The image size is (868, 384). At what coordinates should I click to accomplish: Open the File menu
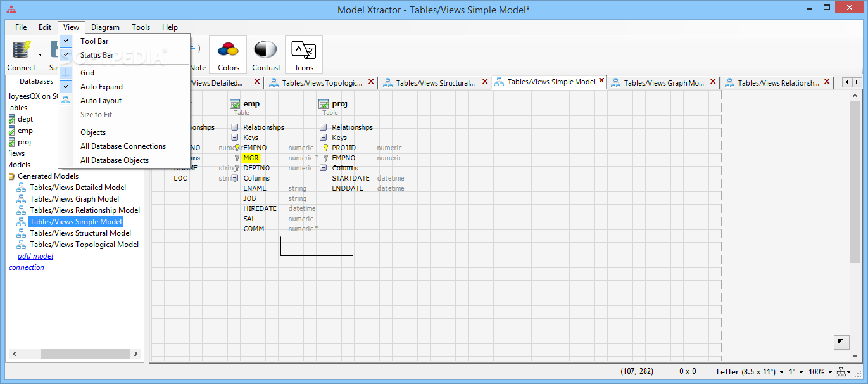[x=21, y=27]
